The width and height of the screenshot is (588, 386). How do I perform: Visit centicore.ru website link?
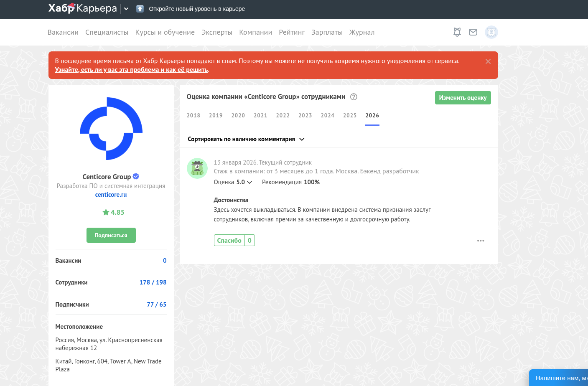coord(111,195)
